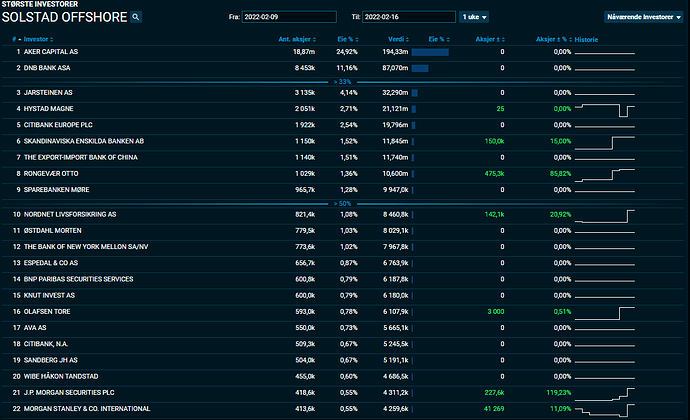Screen dimensions: 690x420
Task: Click history sparkline for MORGAN STANLEY row
Action: (x=605, y=410)
